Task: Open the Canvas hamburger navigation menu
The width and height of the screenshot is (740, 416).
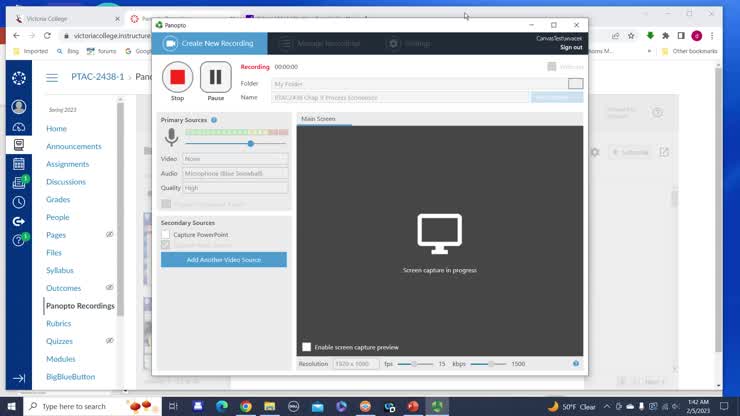Action: click(52, 77)
